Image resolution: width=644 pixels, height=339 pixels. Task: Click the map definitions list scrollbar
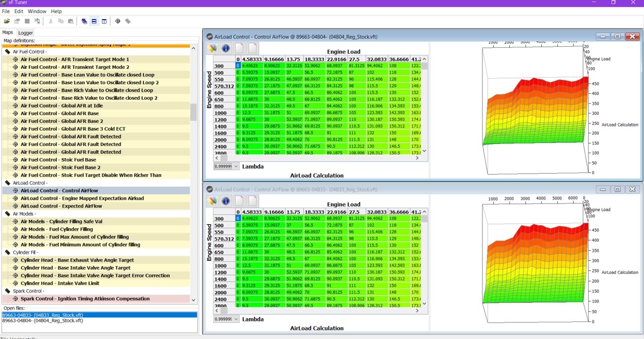coord(193,113)
